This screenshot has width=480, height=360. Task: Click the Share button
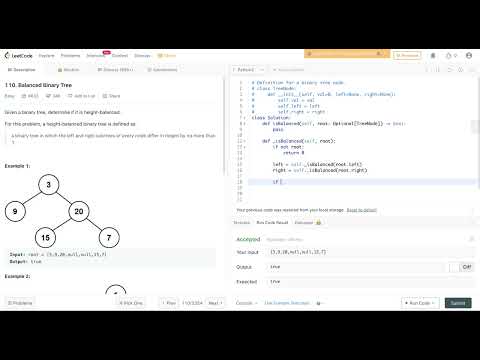click(x=111, y=96)
